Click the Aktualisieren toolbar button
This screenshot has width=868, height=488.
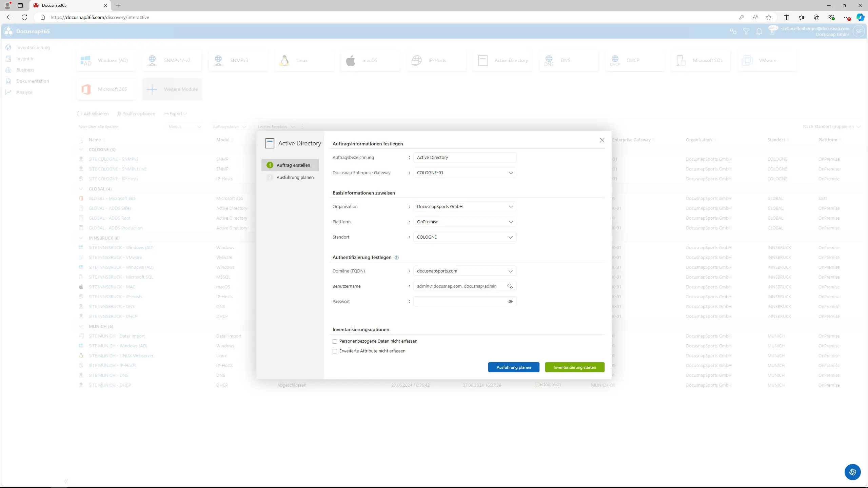pos(93,114)
